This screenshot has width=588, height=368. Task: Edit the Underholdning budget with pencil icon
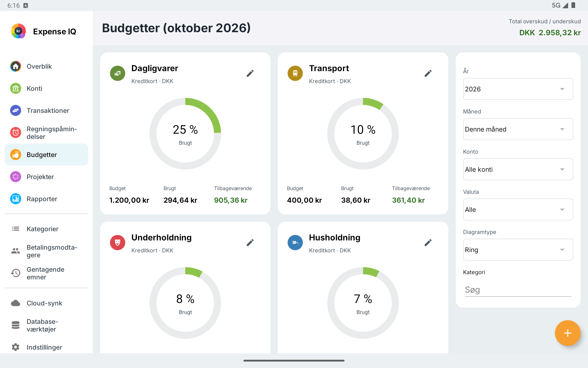tap(250, 243)
